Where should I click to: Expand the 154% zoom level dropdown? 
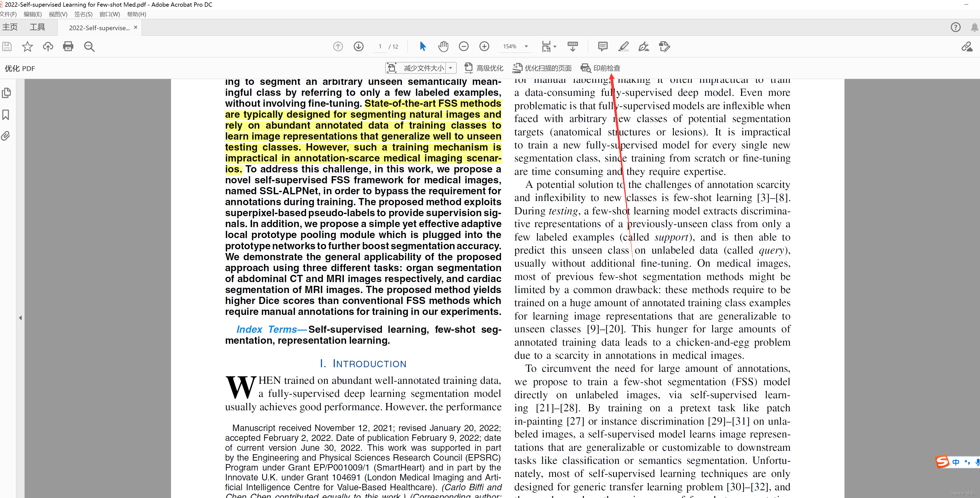point(526,46)
